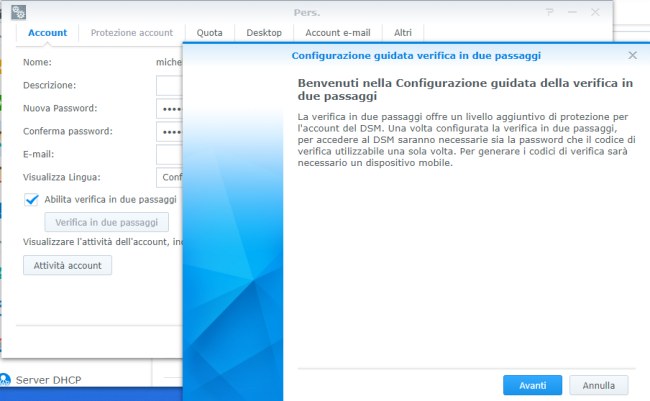Click the help question mark icon
This screenshot has height=401, width=650.
[x=550, y=12]
